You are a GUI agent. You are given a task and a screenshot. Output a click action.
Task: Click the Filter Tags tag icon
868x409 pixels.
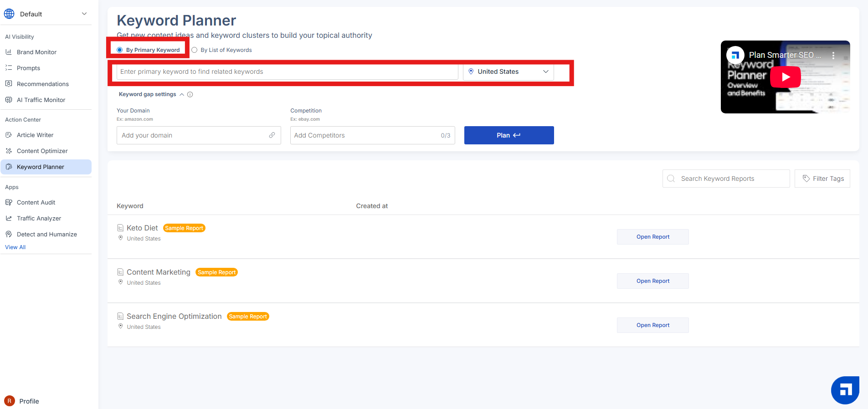click(x=806, y=179)
